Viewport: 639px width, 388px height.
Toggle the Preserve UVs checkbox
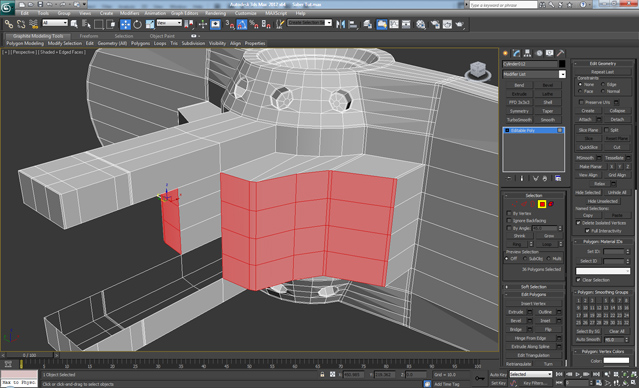point(582,102)
